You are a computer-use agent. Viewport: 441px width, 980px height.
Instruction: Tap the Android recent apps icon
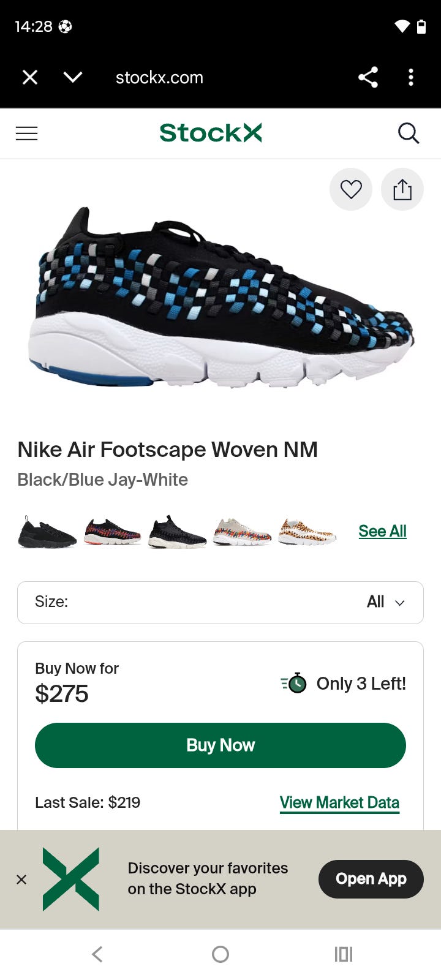pos(344,954)
